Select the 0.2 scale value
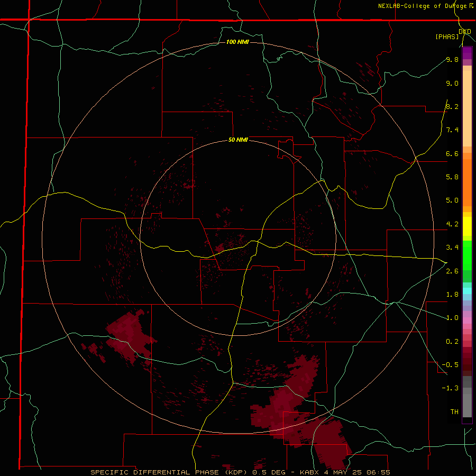Image resolution: width=476 pixels, height=476 pixels. coord(452,342)
